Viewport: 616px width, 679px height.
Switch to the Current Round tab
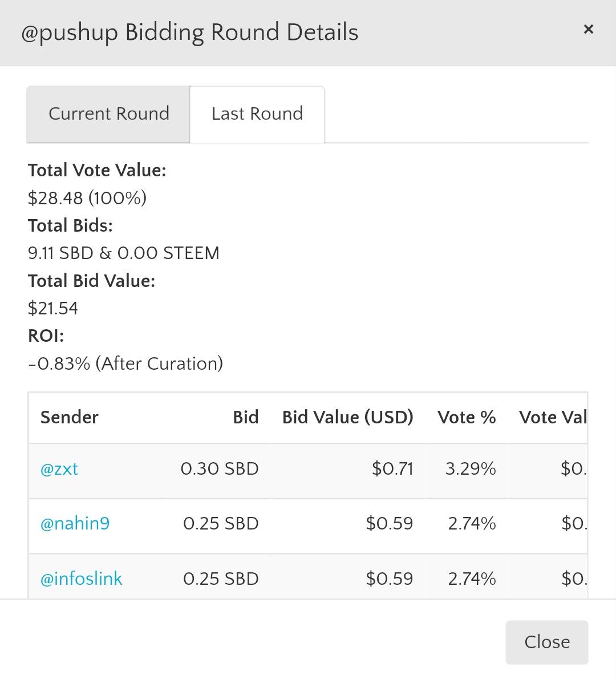click(108, 114)
